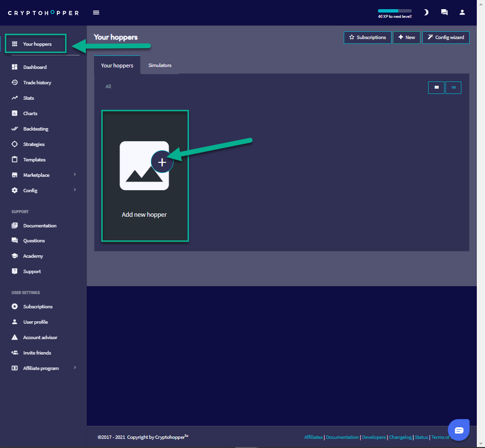Open Backtesting in the sidebar

36,129
